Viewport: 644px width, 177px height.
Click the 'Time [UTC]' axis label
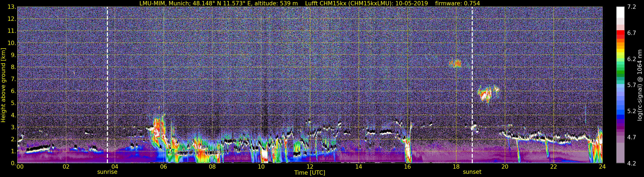(x=310, y=173)
